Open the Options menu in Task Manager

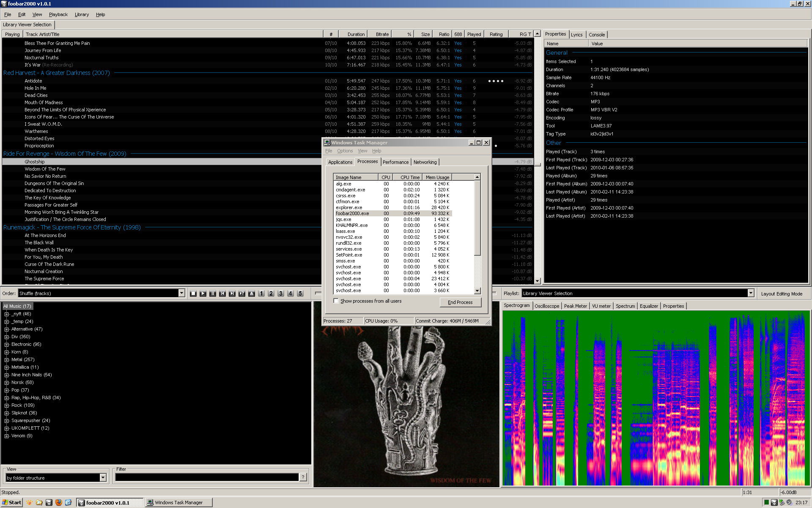click(345, 151)
